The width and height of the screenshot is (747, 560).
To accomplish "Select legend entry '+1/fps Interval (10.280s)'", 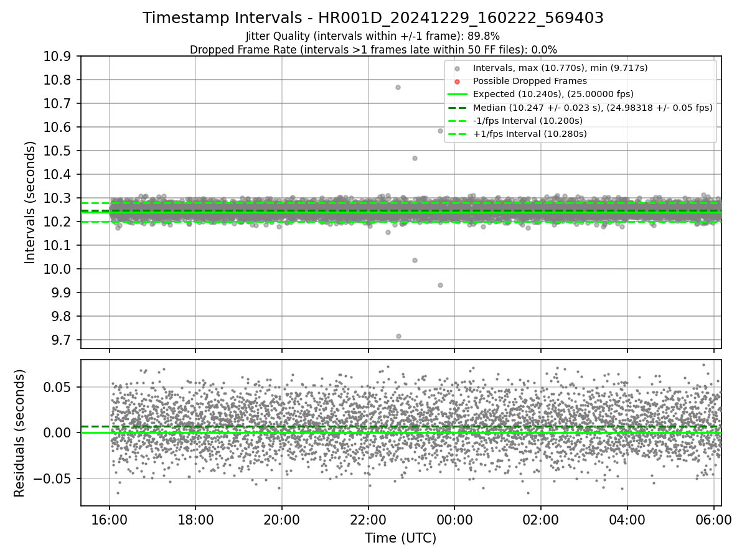I will pos(529,133).
